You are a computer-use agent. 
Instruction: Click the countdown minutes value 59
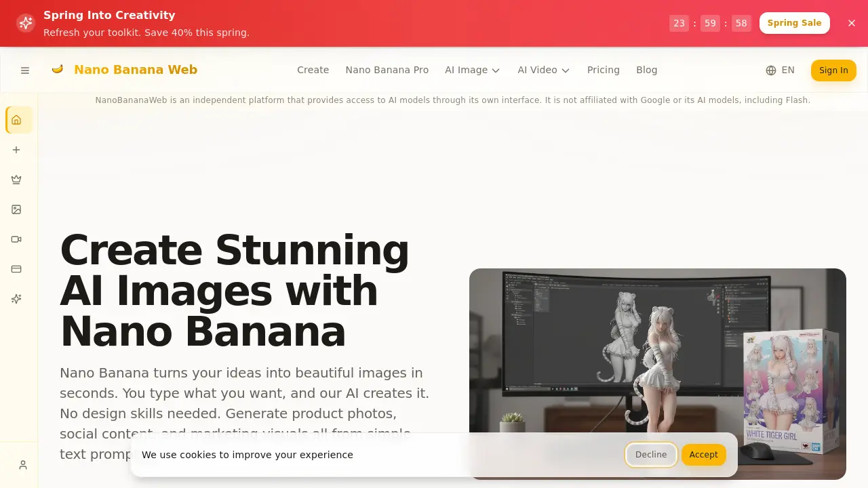pos(710,23)
